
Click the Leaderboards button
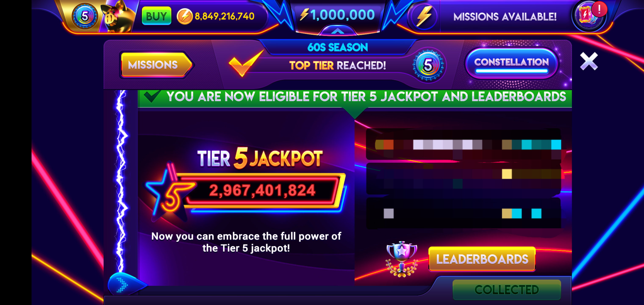click(482, 259)
